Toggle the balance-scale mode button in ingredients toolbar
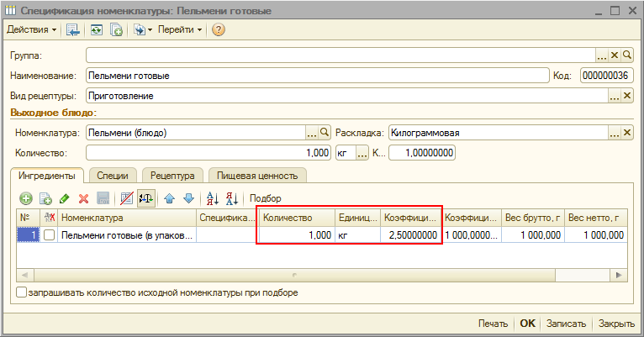 pos(146,198)
